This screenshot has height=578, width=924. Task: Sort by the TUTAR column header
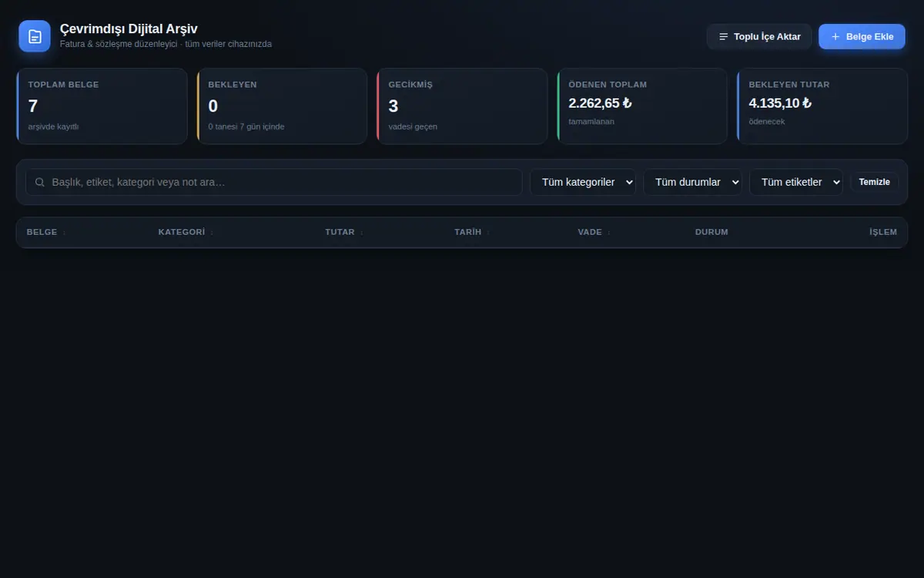point(344,232)
